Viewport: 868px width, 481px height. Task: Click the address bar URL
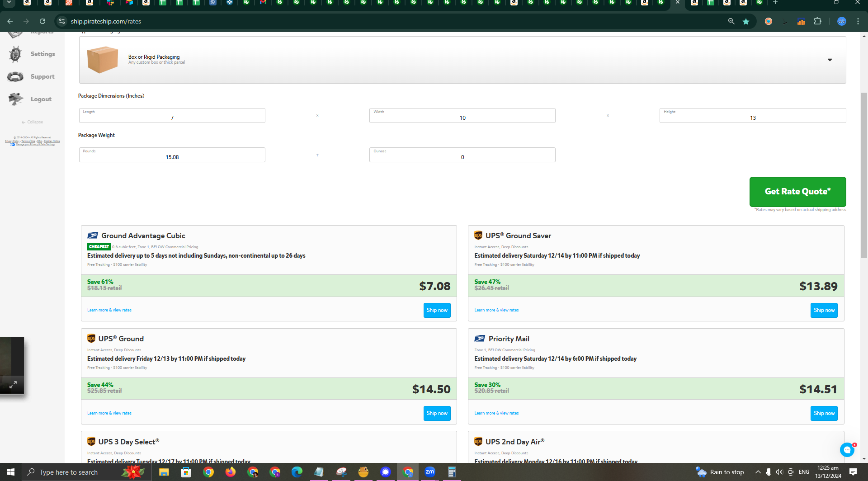tap(106, 21)
